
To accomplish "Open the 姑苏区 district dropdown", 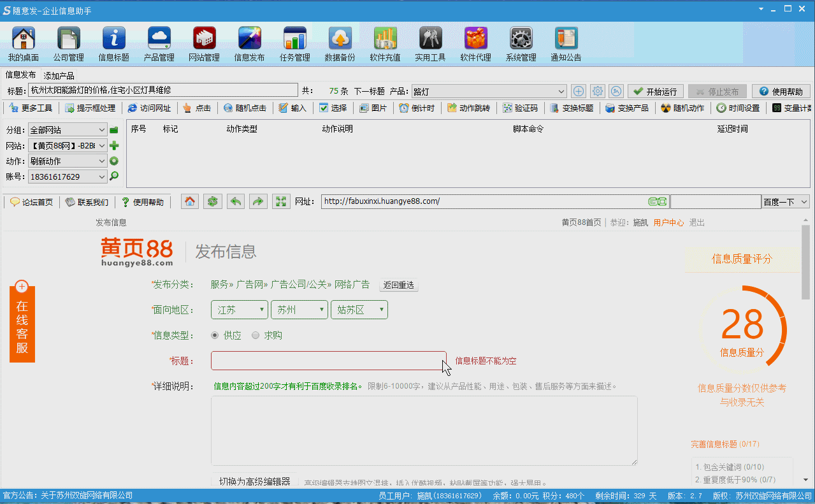I will click(x=359, y=310).
